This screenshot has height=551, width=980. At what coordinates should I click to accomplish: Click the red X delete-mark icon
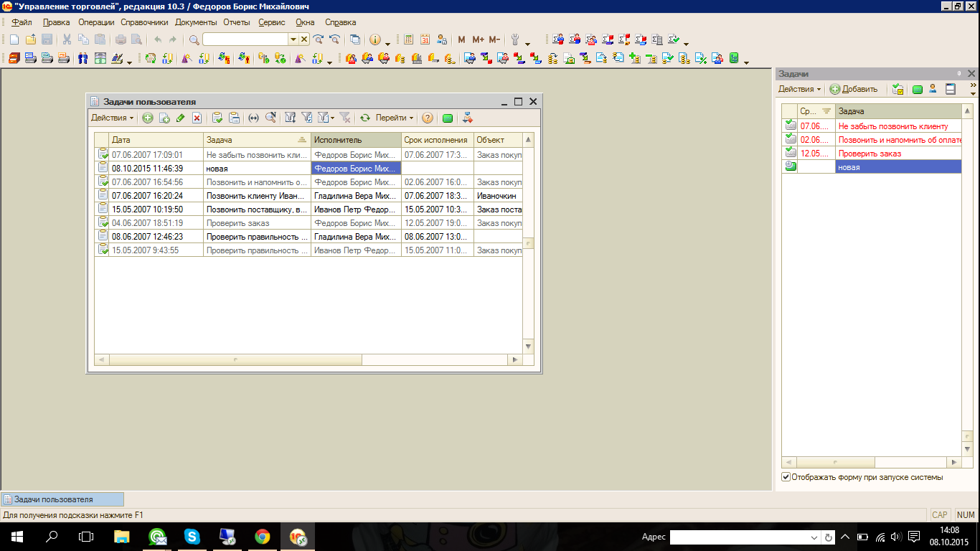pos(197,118)
